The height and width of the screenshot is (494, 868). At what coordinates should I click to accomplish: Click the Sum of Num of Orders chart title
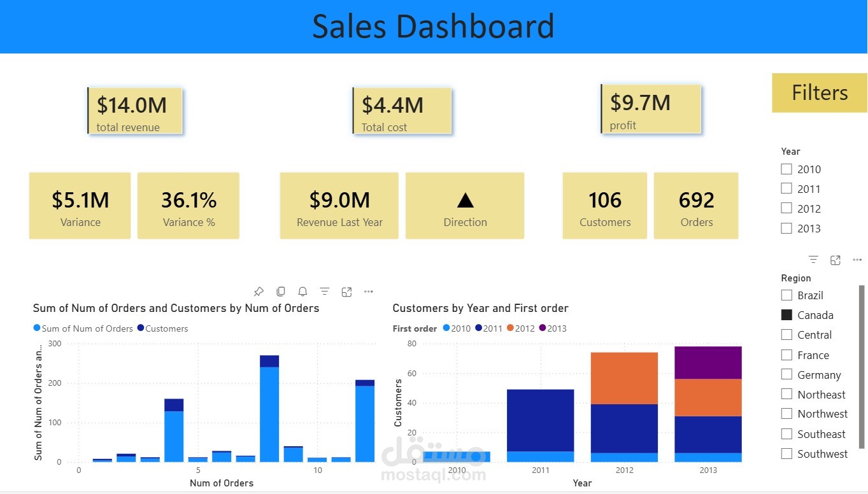coord(176,308)
